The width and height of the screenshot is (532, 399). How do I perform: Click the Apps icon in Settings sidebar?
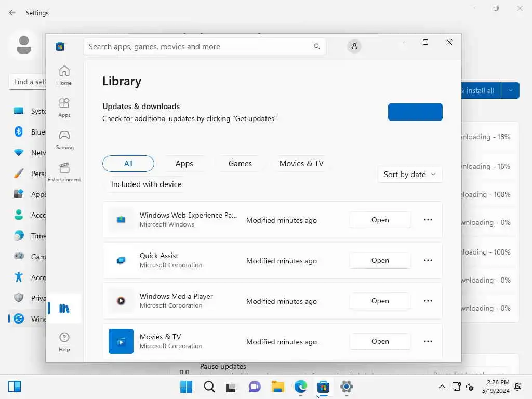click(x=19, y=194)
